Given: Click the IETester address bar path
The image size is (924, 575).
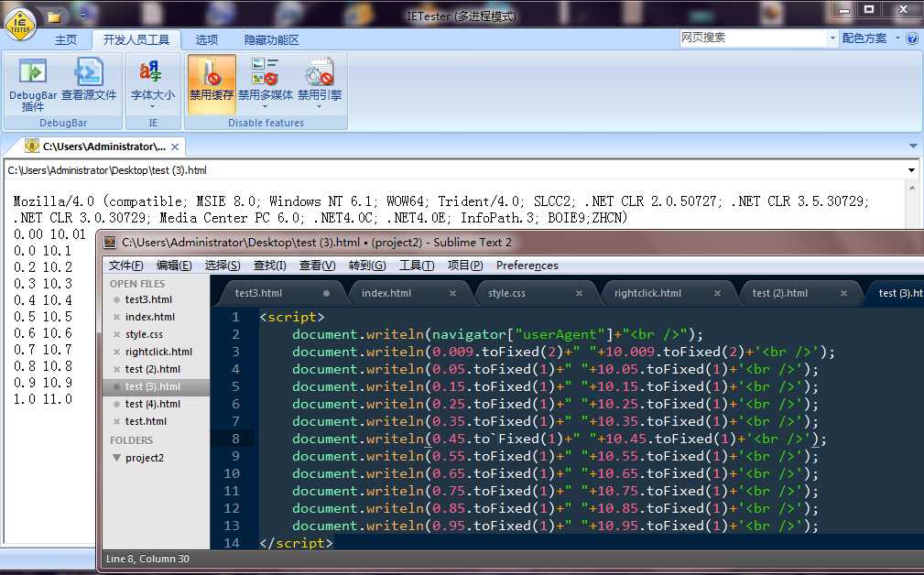Looking at the screenshot, I should [x=106, y=170].
